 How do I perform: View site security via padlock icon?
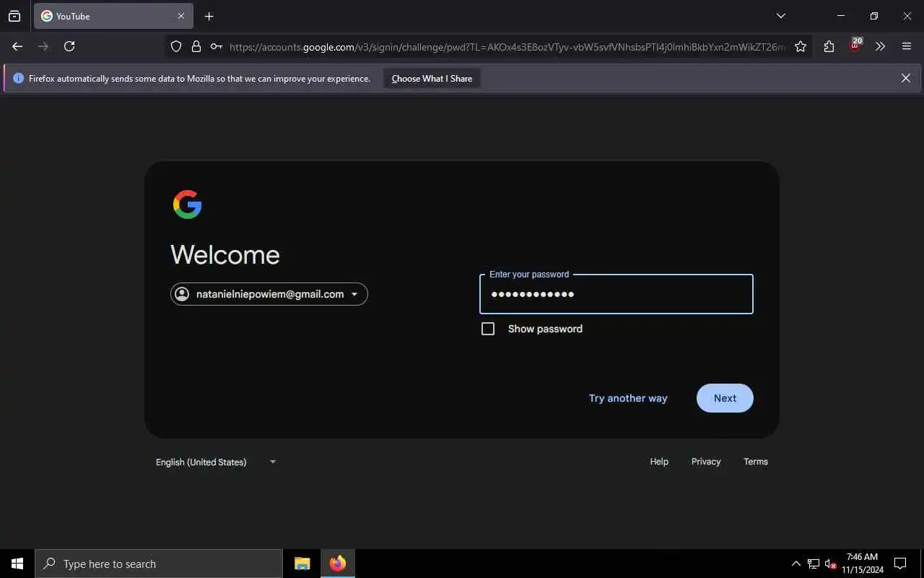tap(196, 46)
